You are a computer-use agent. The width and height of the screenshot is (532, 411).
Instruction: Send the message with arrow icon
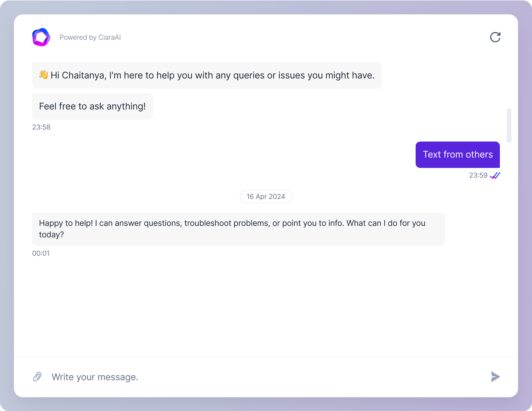495,377
